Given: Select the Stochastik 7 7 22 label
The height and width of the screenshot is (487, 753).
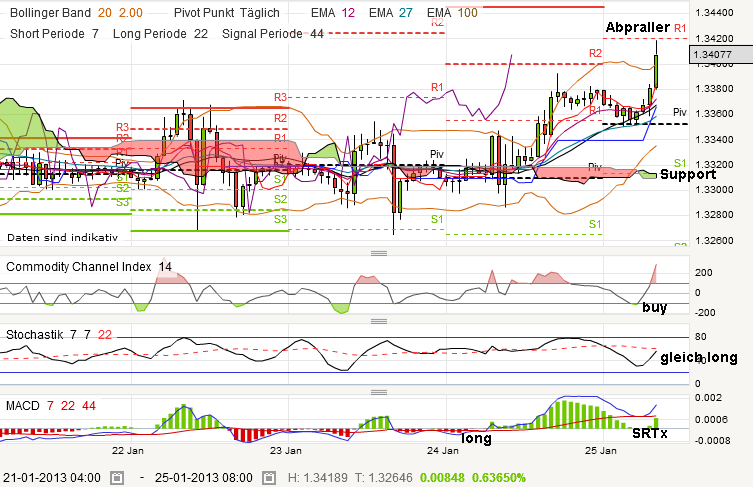Looking at the screenshot, I should click(x=59, y=334).
